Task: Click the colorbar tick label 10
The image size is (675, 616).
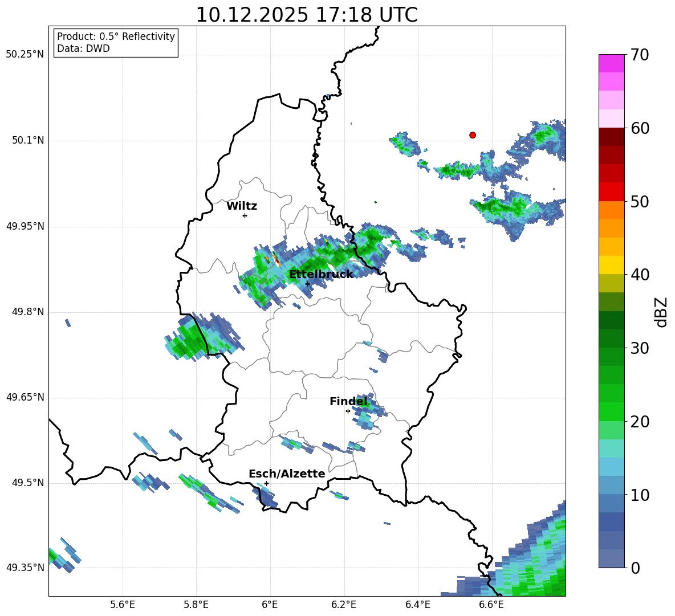Action: (640, 495)
